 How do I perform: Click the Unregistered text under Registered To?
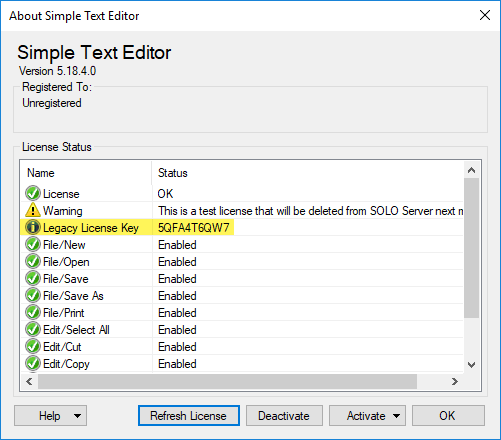52,103
